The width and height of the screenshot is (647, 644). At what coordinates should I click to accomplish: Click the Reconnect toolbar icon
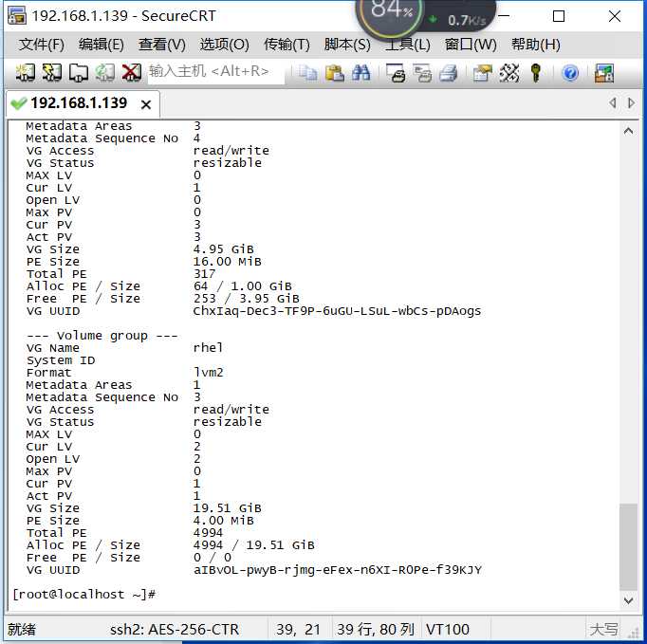click(104, 73)
